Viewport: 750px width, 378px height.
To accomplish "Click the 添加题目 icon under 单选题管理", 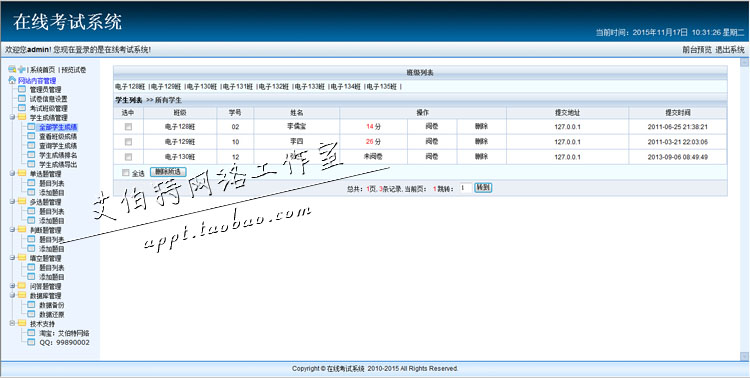I will click(x=31, y=192).
